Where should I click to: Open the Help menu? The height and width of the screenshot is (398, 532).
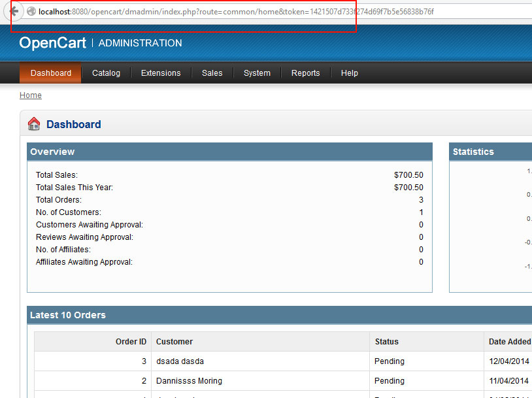349,73
